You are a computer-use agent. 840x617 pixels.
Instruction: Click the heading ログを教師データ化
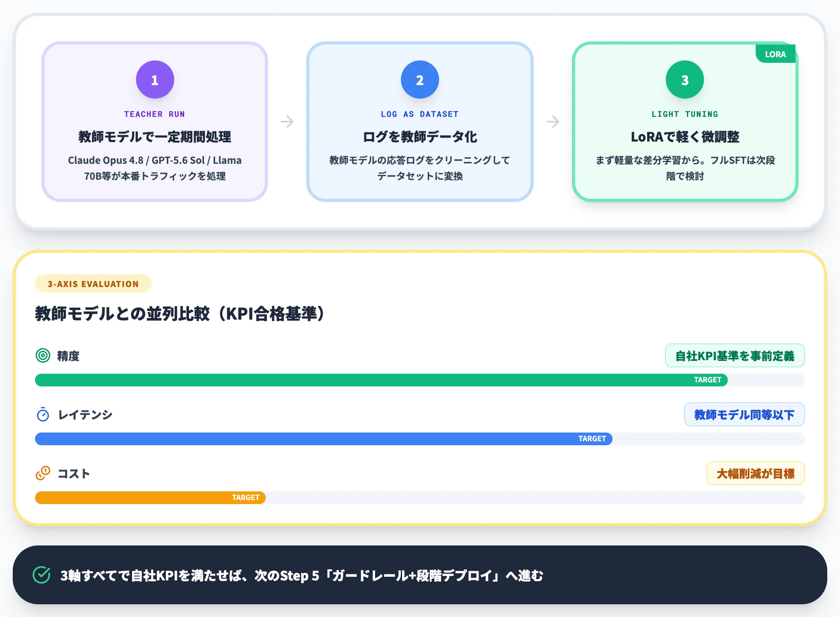420,137
